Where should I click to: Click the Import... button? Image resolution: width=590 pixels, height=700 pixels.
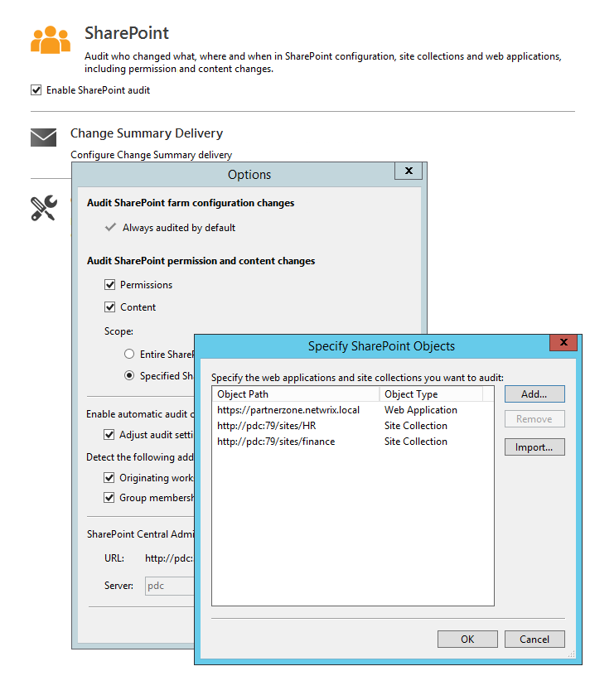coord(534,447)
